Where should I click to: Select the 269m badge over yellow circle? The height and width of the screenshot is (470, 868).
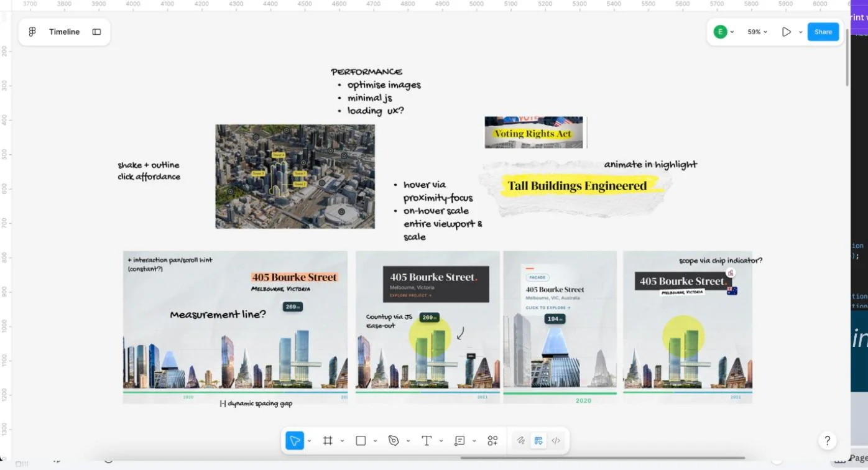pos(429,318)
